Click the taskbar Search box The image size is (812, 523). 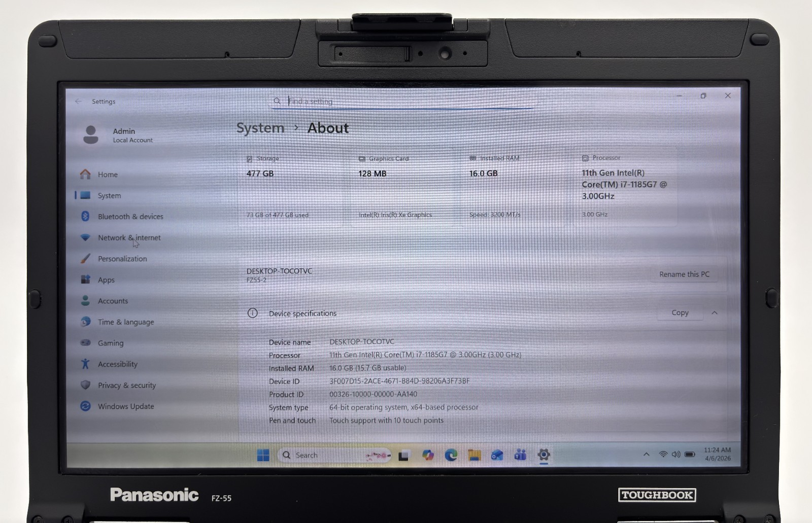(x=335, y=456)
